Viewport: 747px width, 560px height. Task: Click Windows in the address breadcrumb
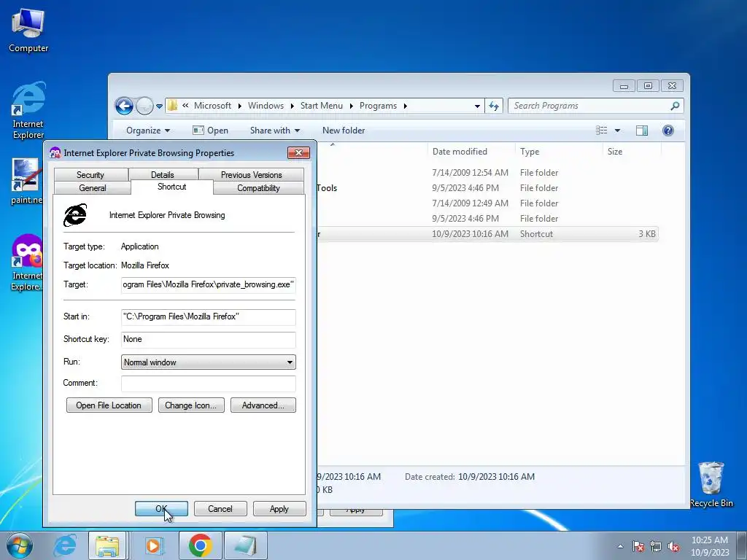[x=266, y=106]
